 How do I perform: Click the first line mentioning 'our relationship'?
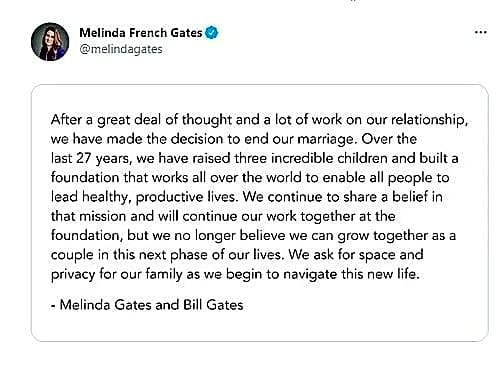(x=259, y=120)
